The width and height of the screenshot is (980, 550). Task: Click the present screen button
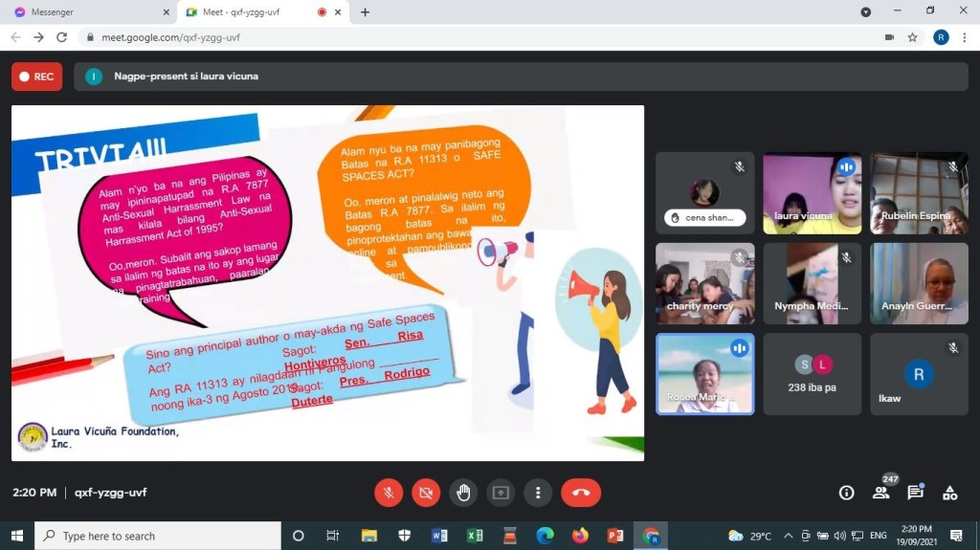click(501, 493)
